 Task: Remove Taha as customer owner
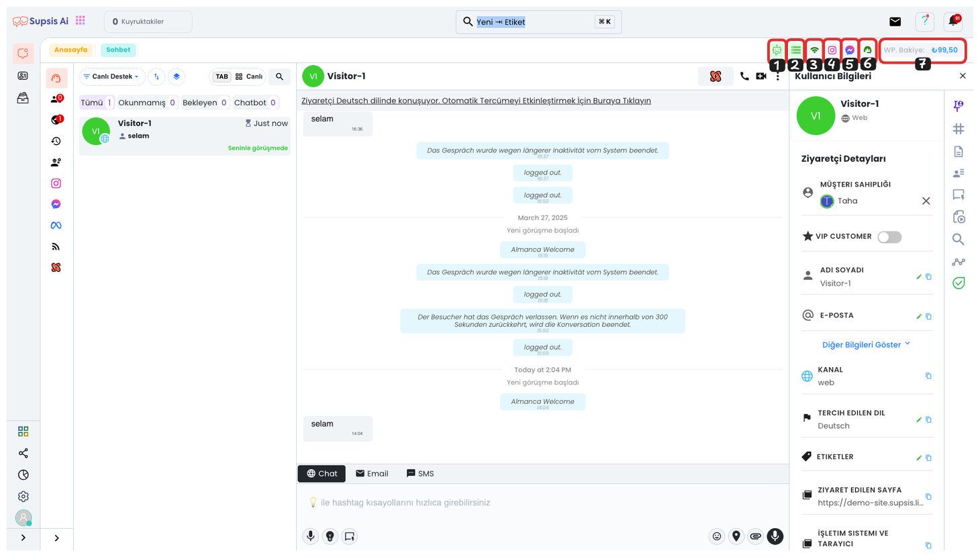pyautogui.click(x=926, y=201)
